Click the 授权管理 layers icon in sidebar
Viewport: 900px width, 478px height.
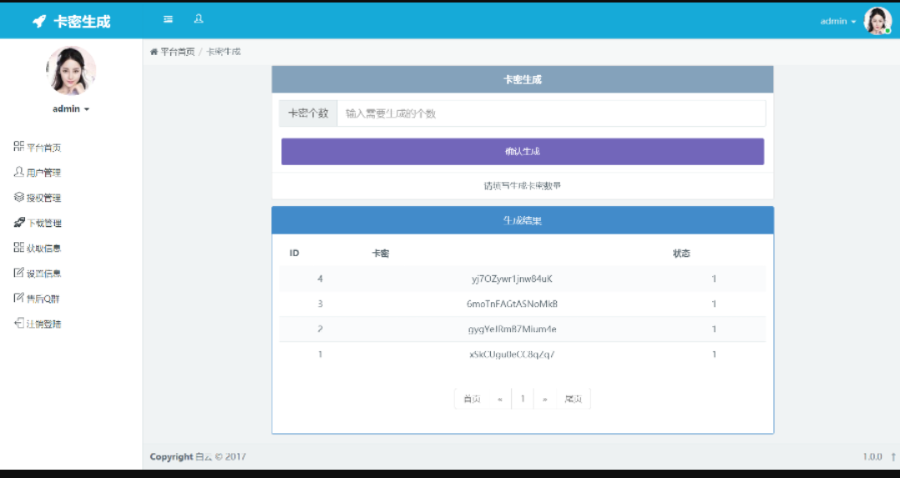coord(19,198)
